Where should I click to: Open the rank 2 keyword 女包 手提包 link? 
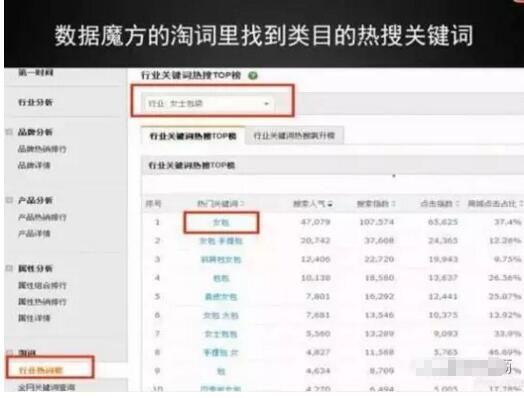(221, 241)
